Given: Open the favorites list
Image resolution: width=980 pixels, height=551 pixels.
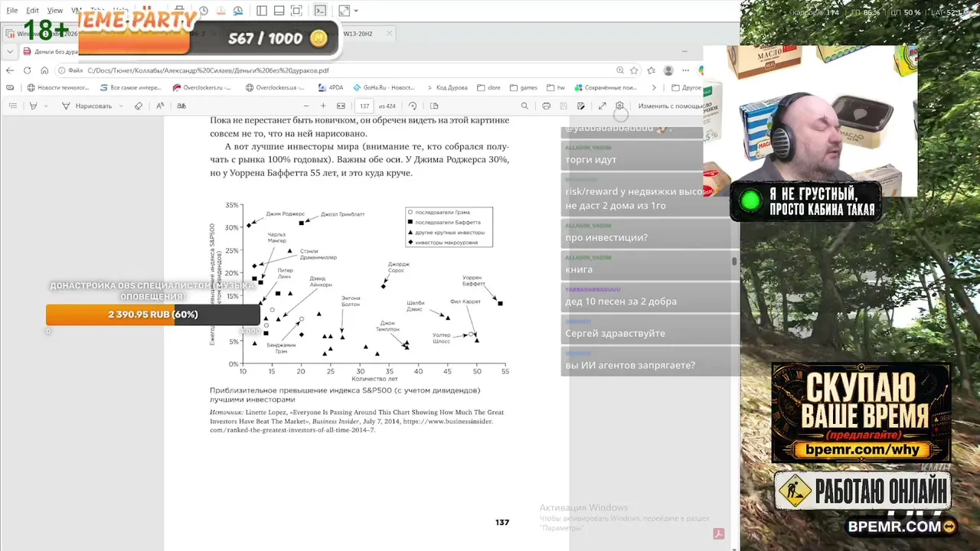Looking at the screenshot, I should tap(652, 70).
